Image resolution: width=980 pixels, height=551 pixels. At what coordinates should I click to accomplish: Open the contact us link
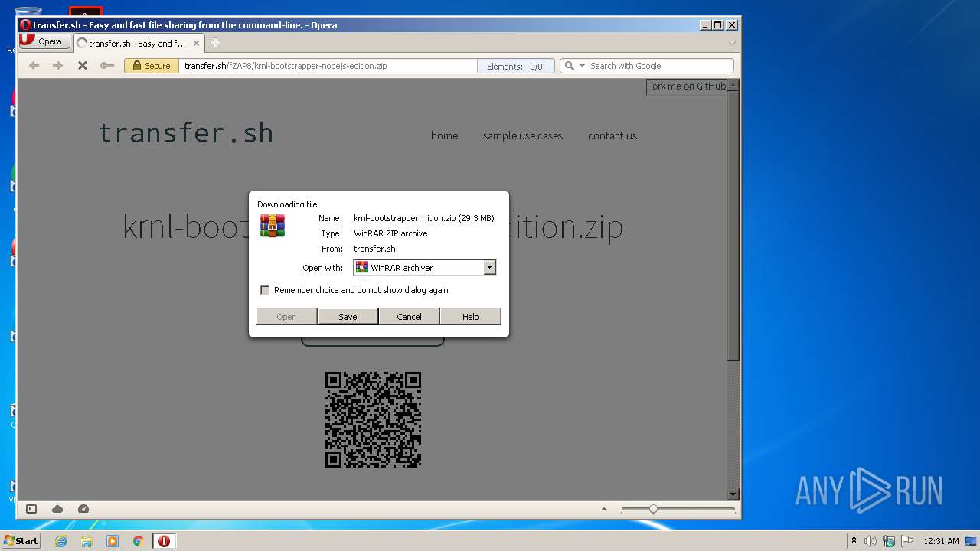coord(612,135)
